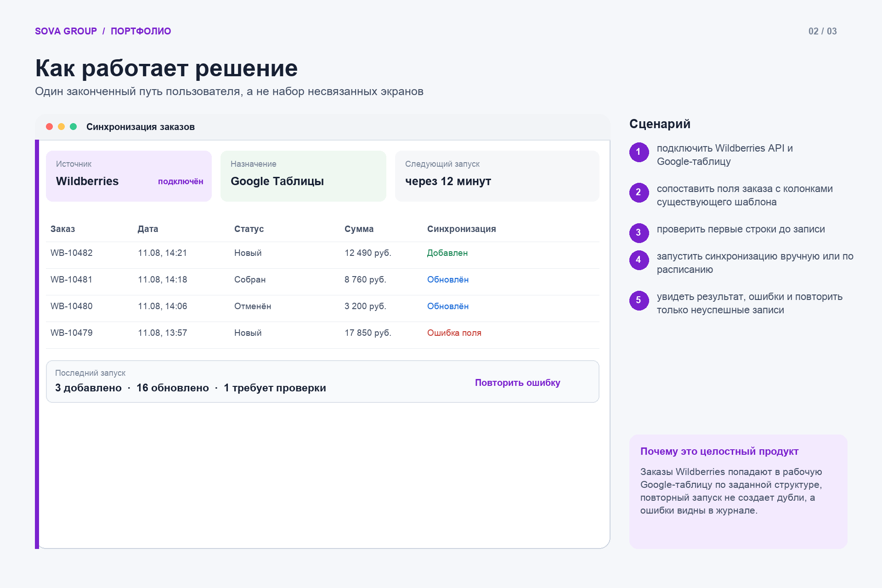The image size is (882, 588).
Task: Open the Следующий запуск card
Action: click(x=497, y=176)
